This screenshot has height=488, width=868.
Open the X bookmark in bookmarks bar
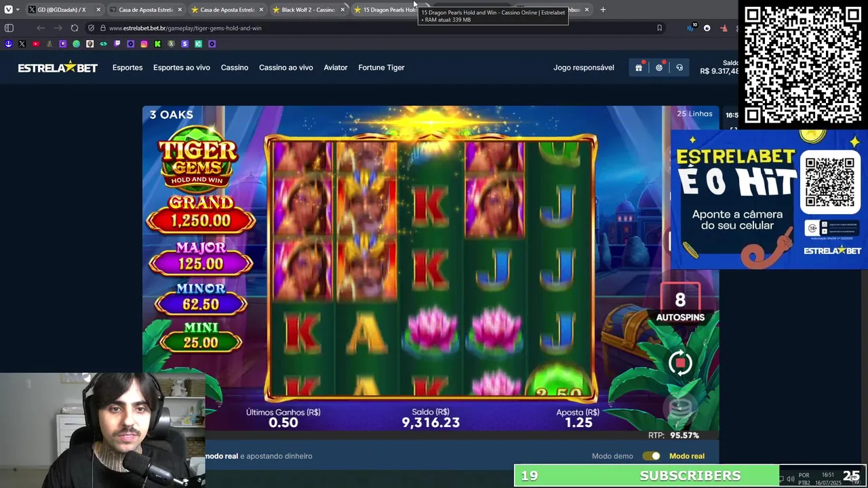click(x=22, y=43)
